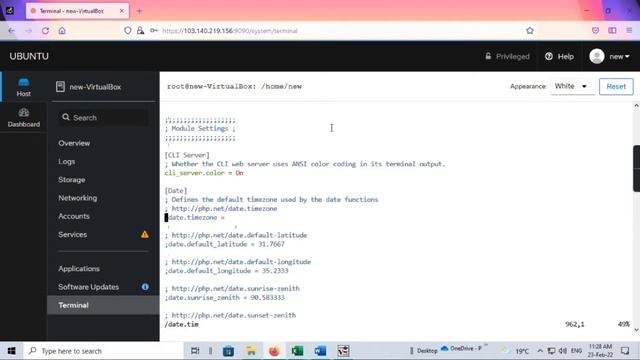Open the notification center icon
The height and width of the screenshot is (360, 640).
point(625,351)
